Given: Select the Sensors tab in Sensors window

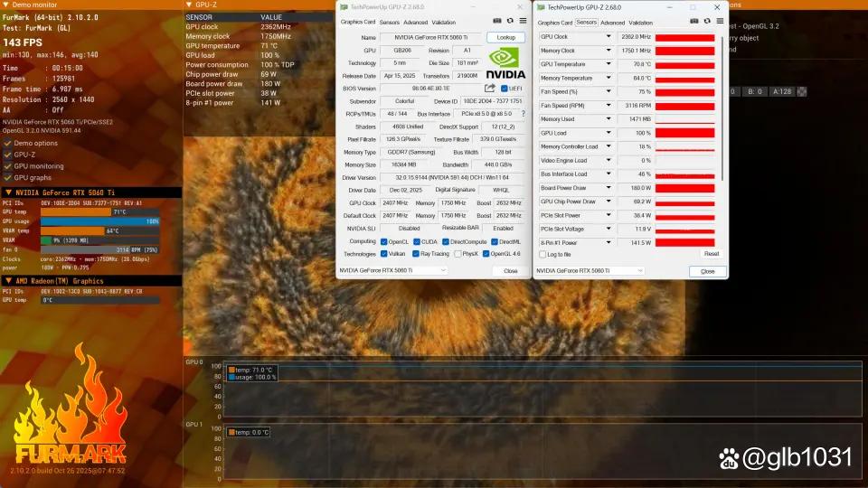Looking at the screenshot, I should (586, 22).
